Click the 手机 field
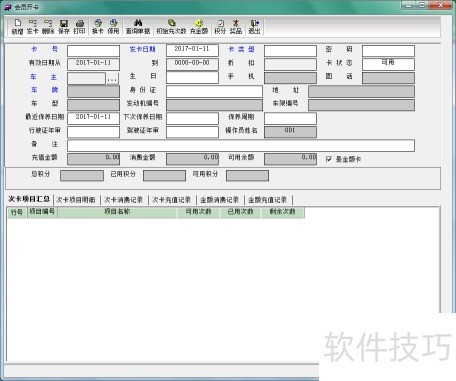 click(290, 78)
